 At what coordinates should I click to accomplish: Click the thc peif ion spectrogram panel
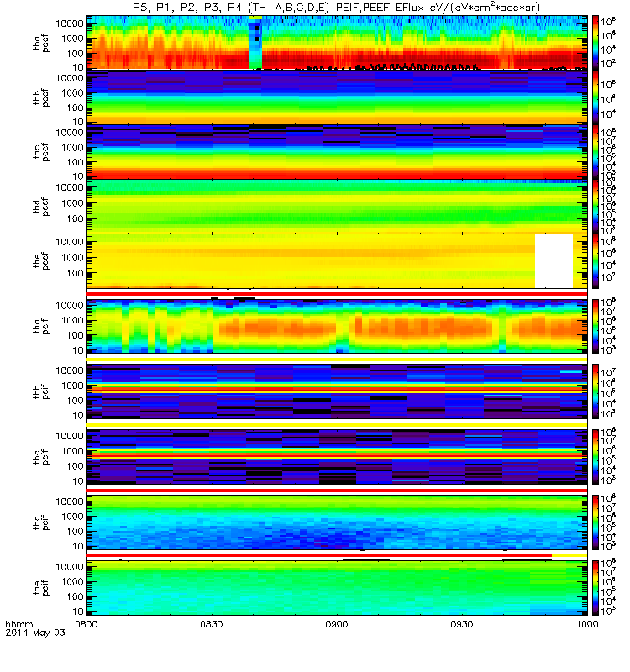coord(337,457)
